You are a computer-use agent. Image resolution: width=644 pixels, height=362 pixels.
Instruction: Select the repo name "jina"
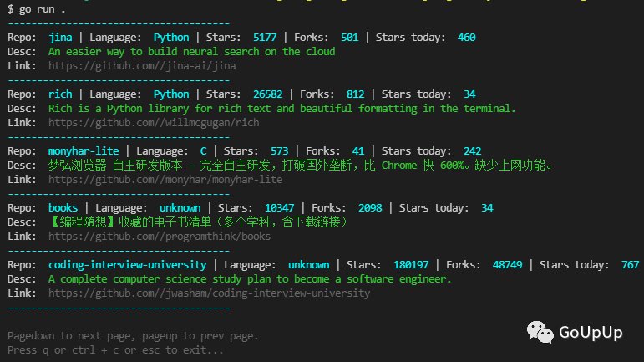click(x=60, y=38)
